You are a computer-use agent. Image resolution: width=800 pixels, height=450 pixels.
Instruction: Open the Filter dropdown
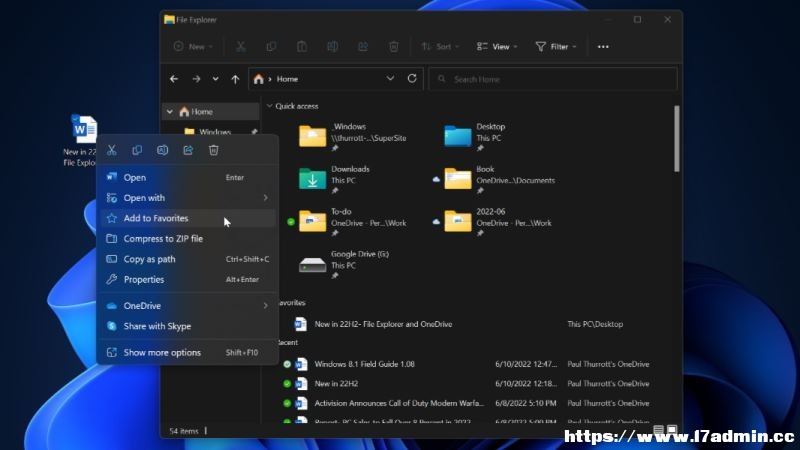[556, 46]
